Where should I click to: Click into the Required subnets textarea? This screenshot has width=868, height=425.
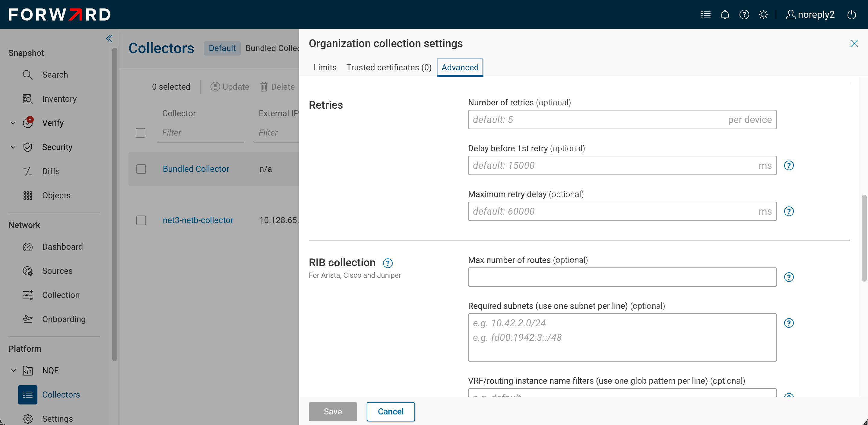622,337
